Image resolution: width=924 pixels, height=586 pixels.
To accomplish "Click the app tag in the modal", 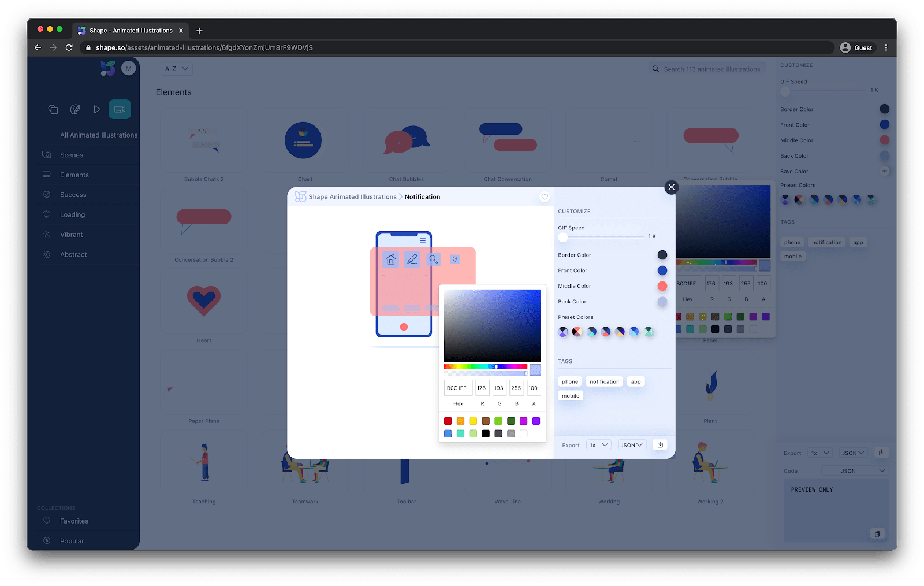I will pos(636,381).
